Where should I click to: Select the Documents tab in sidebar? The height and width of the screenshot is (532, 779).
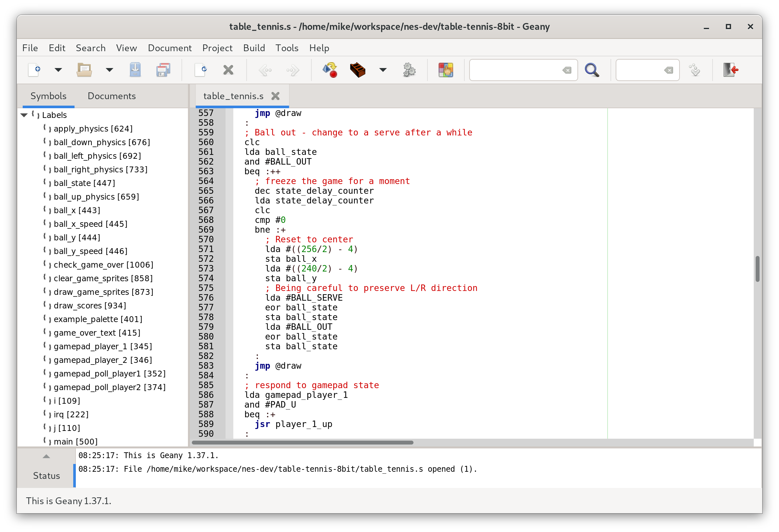click(112, 95)
